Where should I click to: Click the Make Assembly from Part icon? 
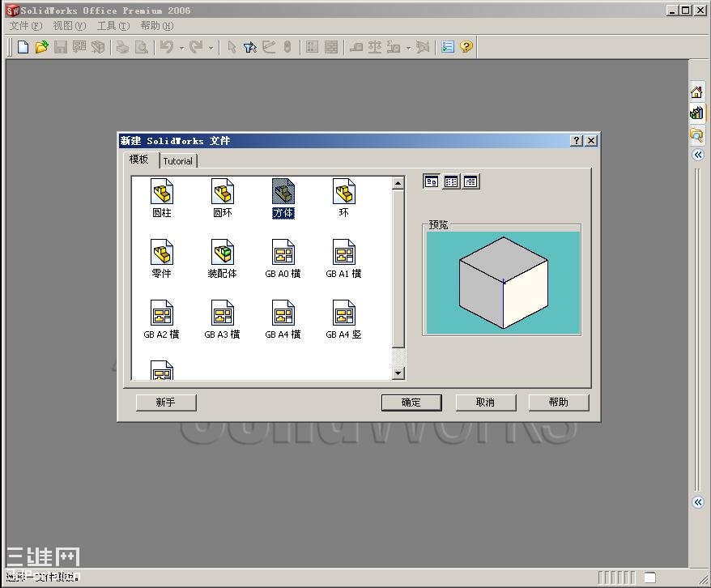click(98, 47)
